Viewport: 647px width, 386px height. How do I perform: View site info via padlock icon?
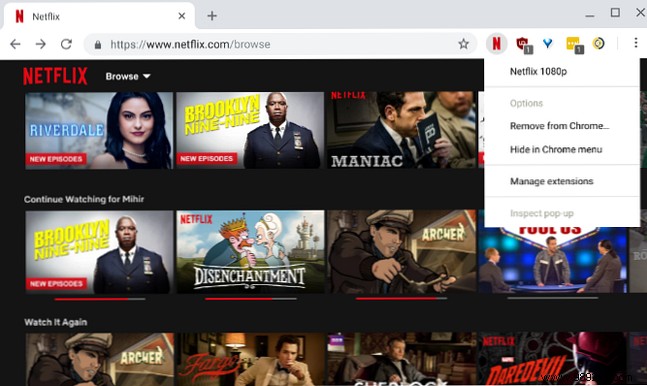(x=98, y=44)
